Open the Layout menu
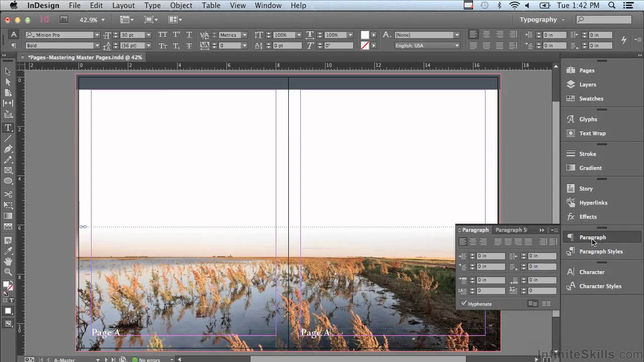Viewport: 644px width, 362px height. tap(123, 6)
